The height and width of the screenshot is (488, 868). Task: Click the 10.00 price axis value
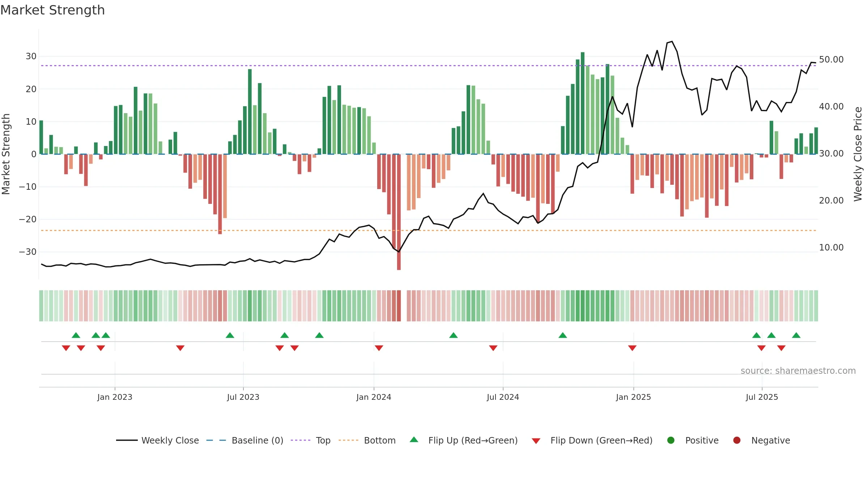click(x=831, y=248)
